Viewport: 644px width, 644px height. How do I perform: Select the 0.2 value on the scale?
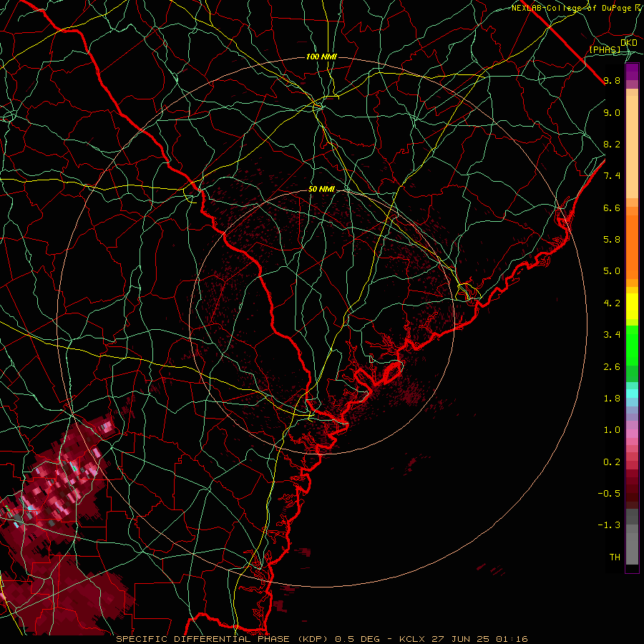(612, 462)
